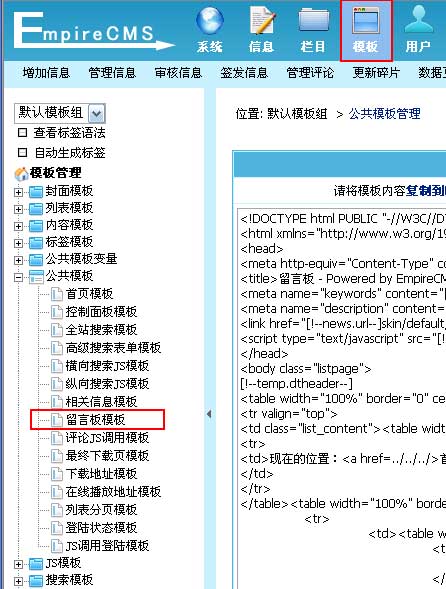Open 高级搜索表单模板 in the tree
The image size is (446, 589).
click(113, 348)
